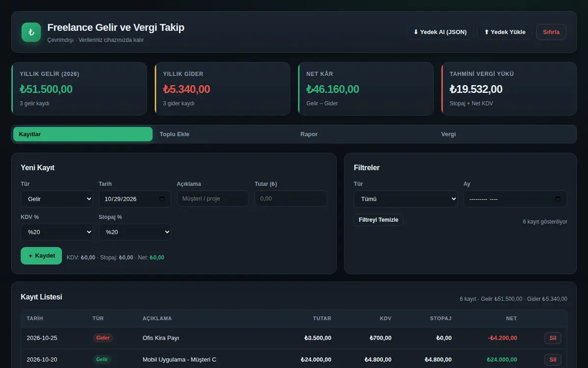Click the yearly income value ₺51.500,00
Viewport: 588px width, 368px height.
[46, 89]
